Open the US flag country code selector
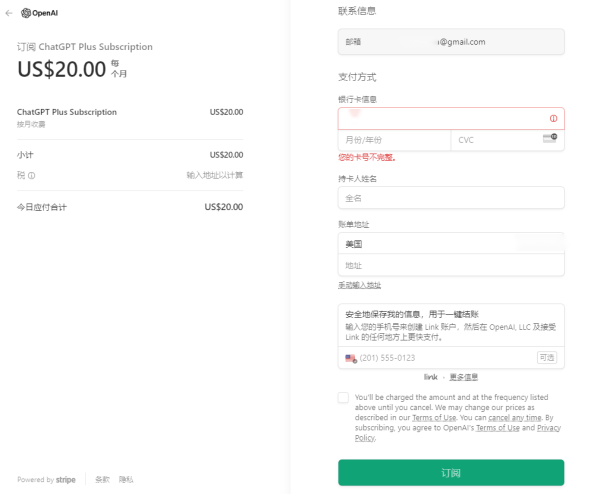 coord(351,359)
